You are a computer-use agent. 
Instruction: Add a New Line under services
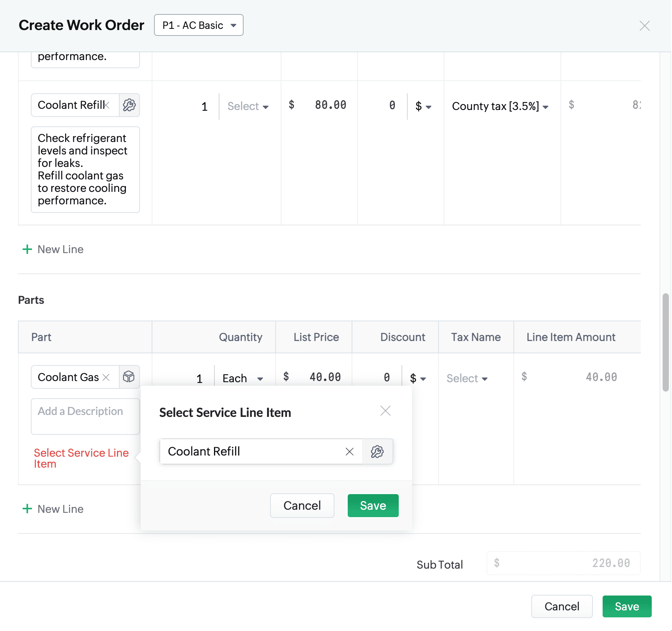click(x=53, y=249)
